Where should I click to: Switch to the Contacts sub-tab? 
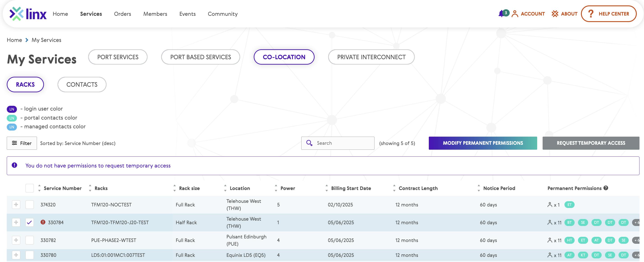coord(82,84)
